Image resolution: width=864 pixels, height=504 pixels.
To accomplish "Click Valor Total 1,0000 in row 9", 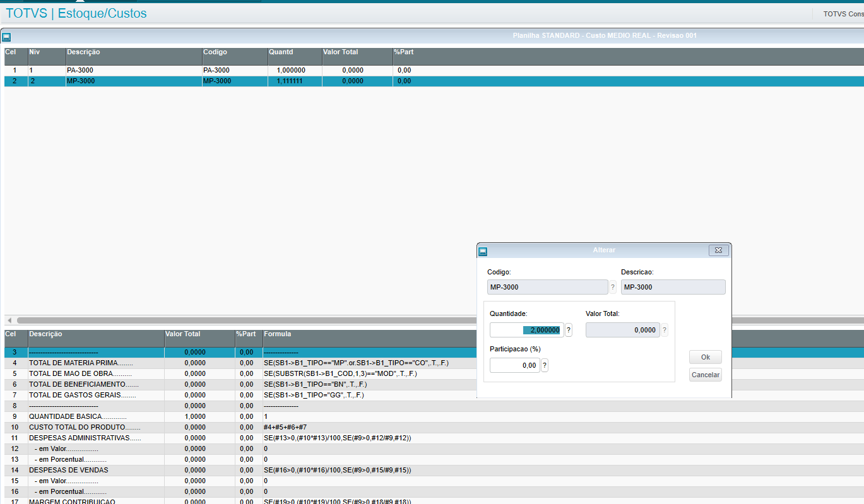I will point(194,417).
